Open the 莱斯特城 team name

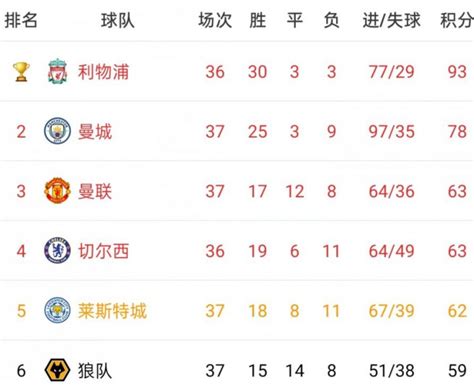[x=112, y=311]
